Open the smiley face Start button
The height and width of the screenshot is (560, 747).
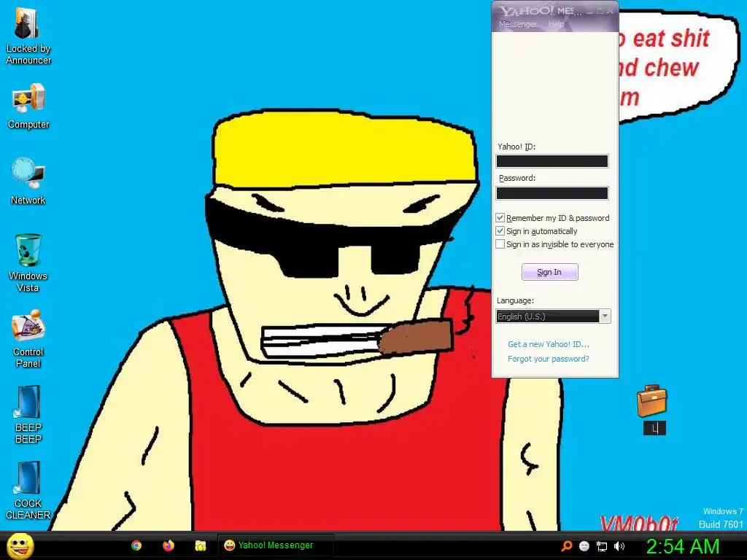[20, 545]
